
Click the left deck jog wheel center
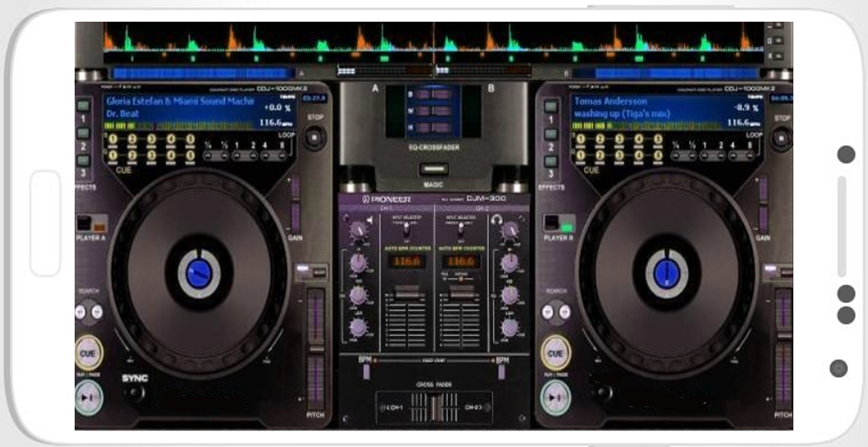coord(200,274)
